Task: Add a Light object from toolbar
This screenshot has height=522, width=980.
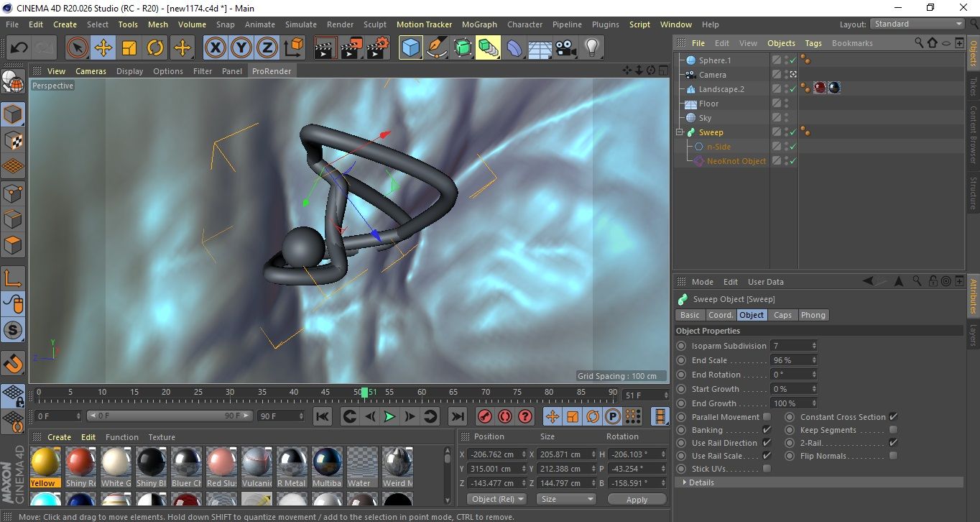Action: tap(592, 48)
